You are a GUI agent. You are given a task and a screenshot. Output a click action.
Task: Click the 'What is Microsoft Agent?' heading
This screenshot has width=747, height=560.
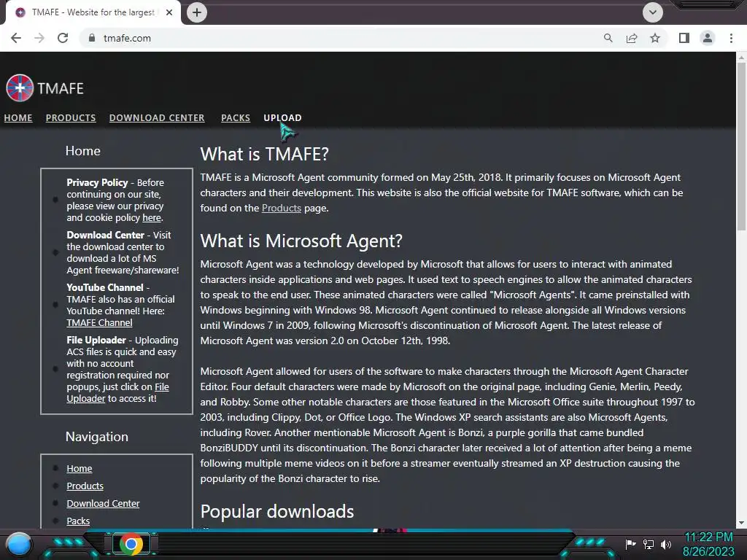tap(301, 241)
